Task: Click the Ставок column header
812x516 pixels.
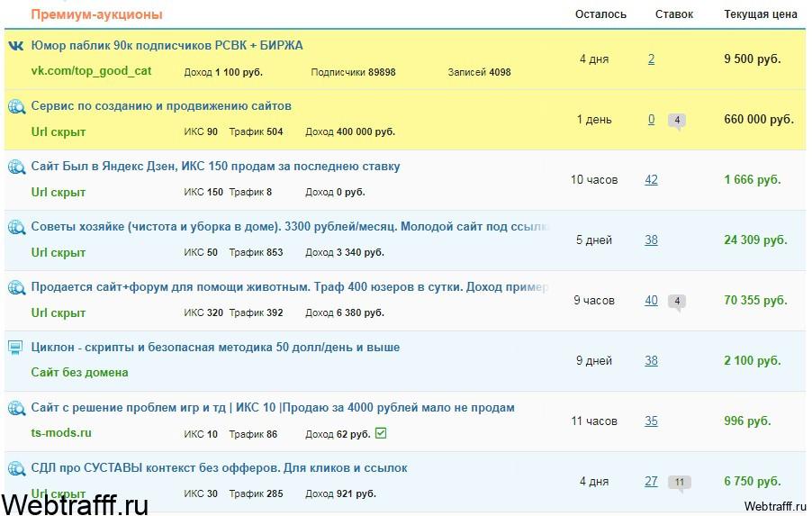Action: point(673,14)
